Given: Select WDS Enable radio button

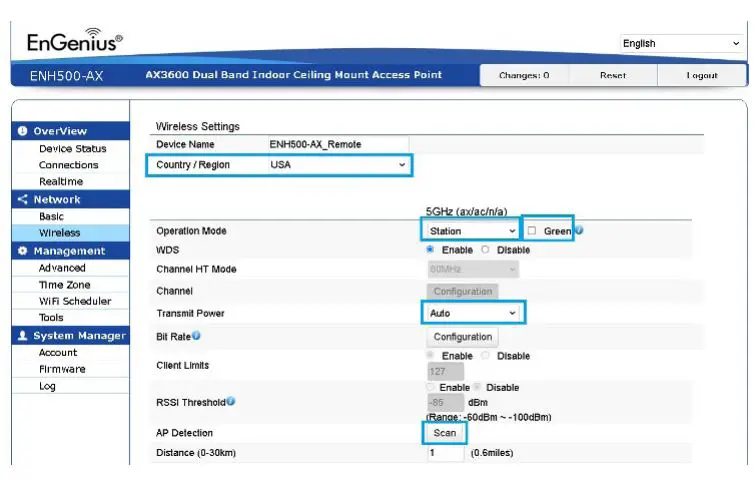Looking at the screenshot, I should (430, 249).
